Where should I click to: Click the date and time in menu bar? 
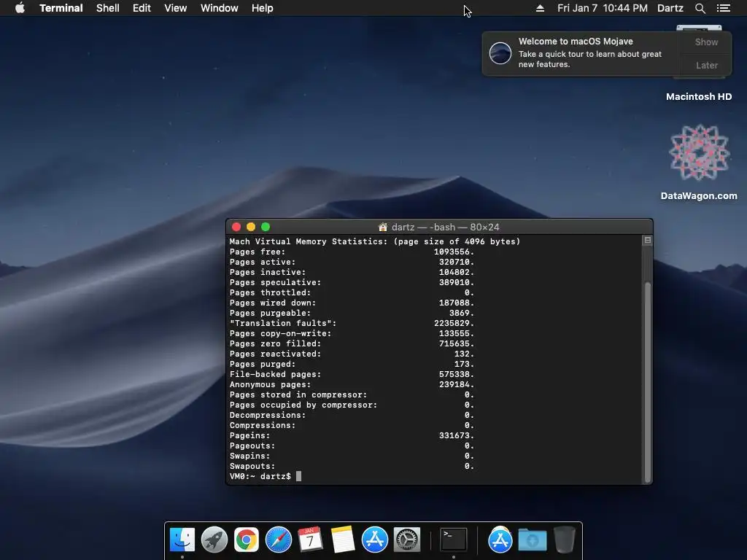pos(602,8)
